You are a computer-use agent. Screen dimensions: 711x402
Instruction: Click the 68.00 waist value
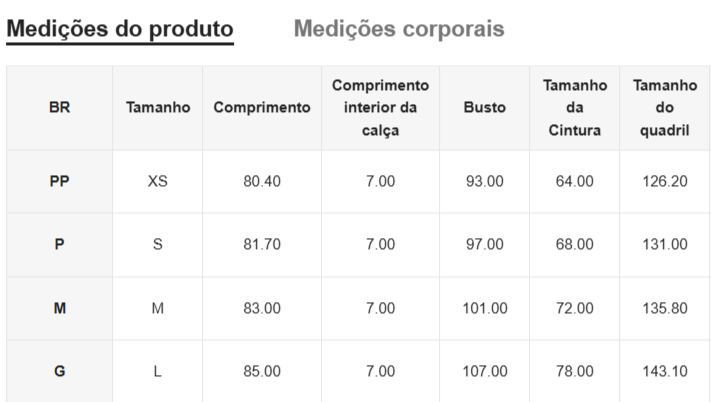pyautogui.click(x=575, y=244)
